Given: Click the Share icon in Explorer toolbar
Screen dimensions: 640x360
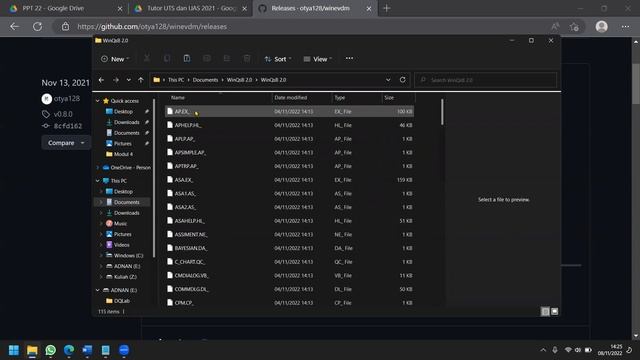Looking at the screenshot, I should coord(227,59).
